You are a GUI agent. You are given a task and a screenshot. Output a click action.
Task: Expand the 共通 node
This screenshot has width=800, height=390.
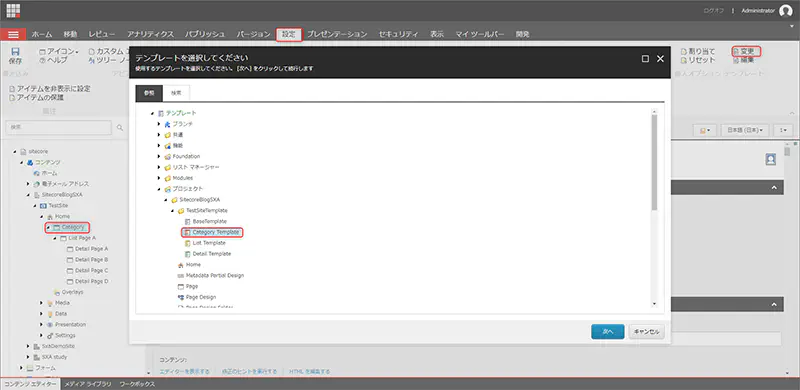[x=159, y=135]
